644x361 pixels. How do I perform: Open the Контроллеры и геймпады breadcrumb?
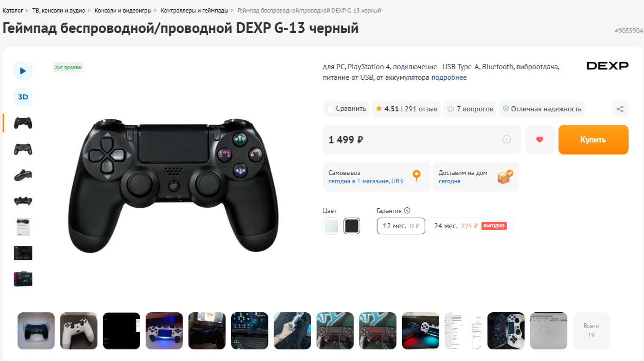(195, 10)
